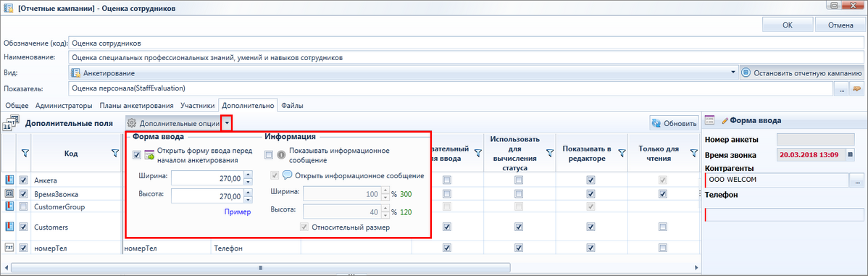The image size is (868, 276).
Task: Click the form layout icon in Форма ввода panel
Action: coord(710,120)
